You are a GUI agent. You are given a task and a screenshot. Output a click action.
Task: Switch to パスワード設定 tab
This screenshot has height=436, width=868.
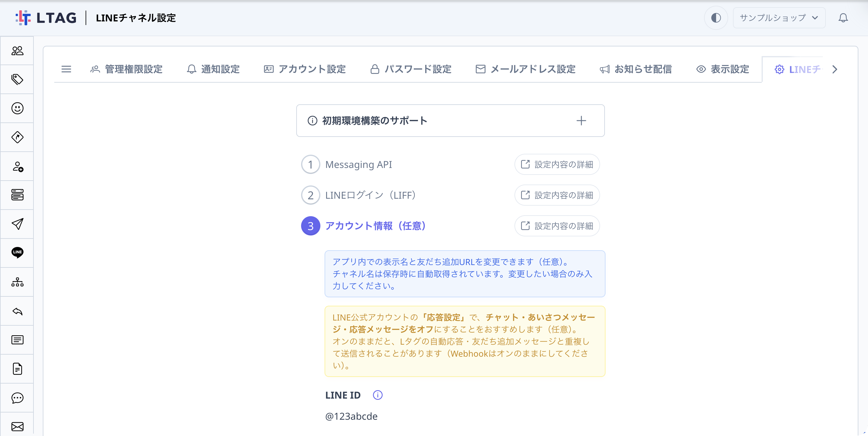pos(410,69)
